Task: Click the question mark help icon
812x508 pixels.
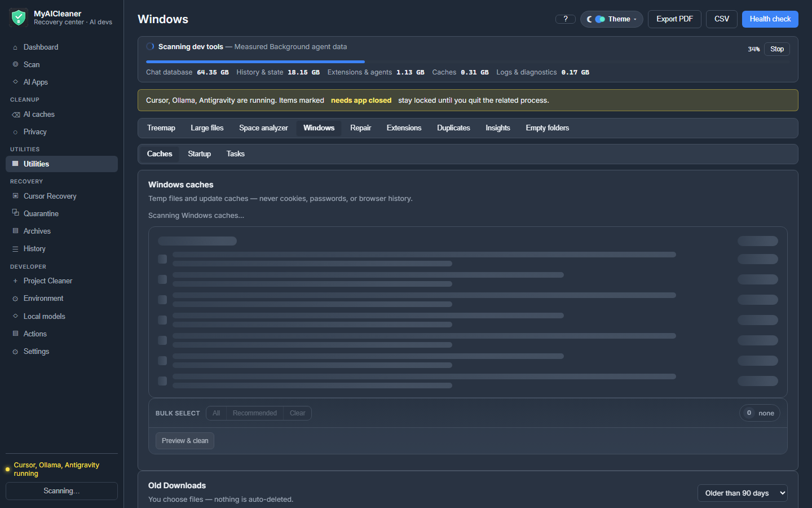Action: pyautogui.click(x=566, y=19)
